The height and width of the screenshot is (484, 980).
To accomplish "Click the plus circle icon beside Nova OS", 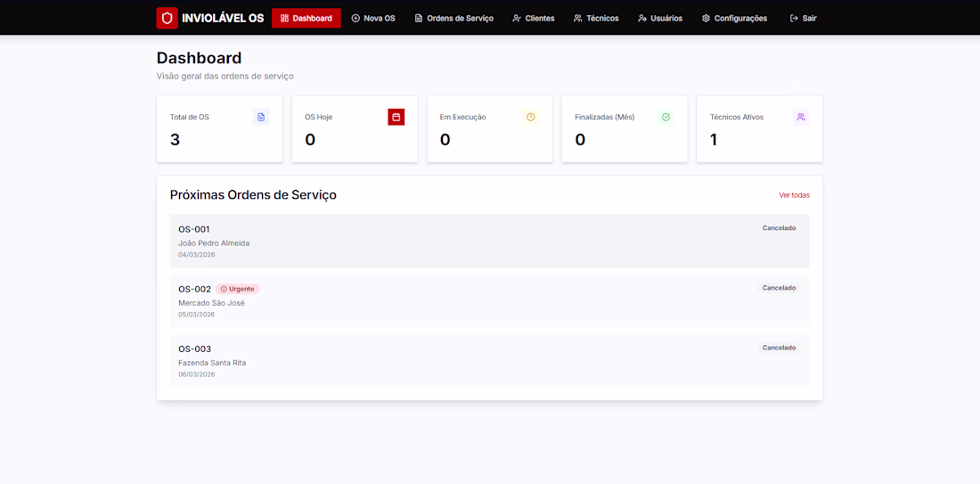I will [x=355, y=18].
